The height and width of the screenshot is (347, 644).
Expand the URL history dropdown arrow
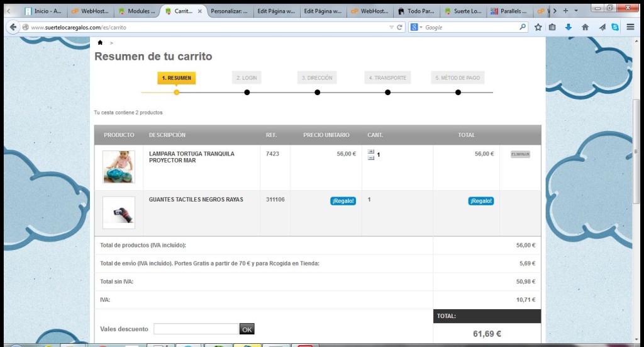click(x=391, y=27)
